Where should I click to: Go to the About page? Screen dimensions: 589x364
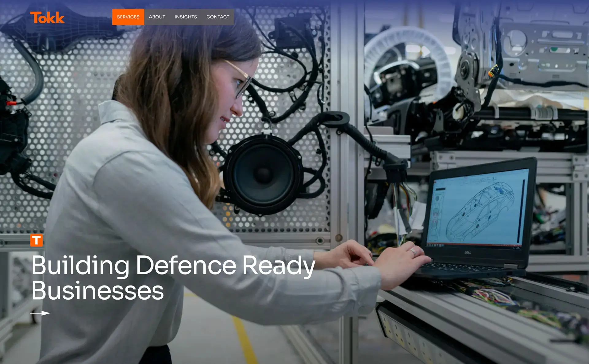coord(157,17)
